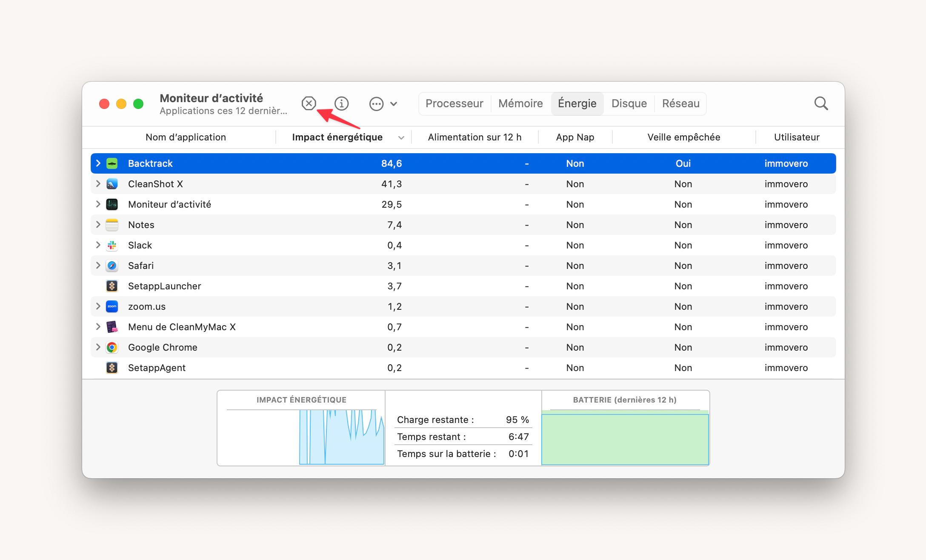Sort by App Nap column

point(575,137)
